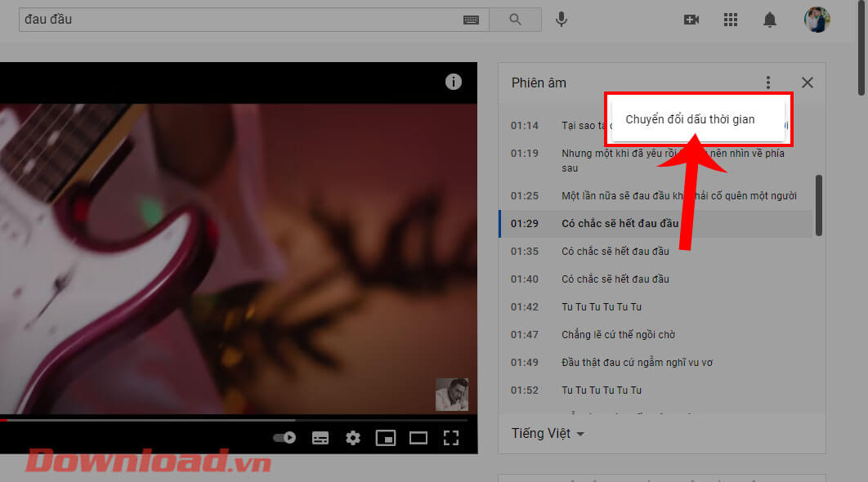This screenshot has width=868, height=482.
Task: Open the on-screen keyboard in search box
Action: point(471,20)
